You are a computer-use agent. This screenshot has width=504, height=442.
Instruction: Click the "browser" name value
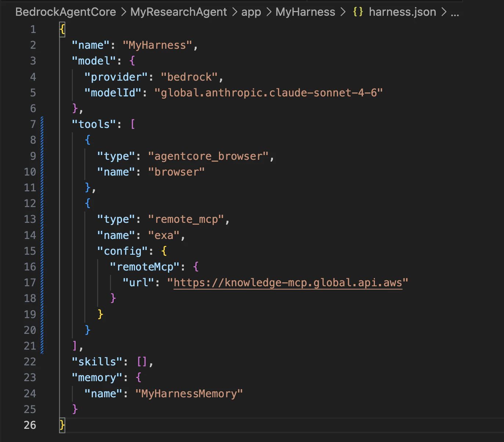coord(176,172)
